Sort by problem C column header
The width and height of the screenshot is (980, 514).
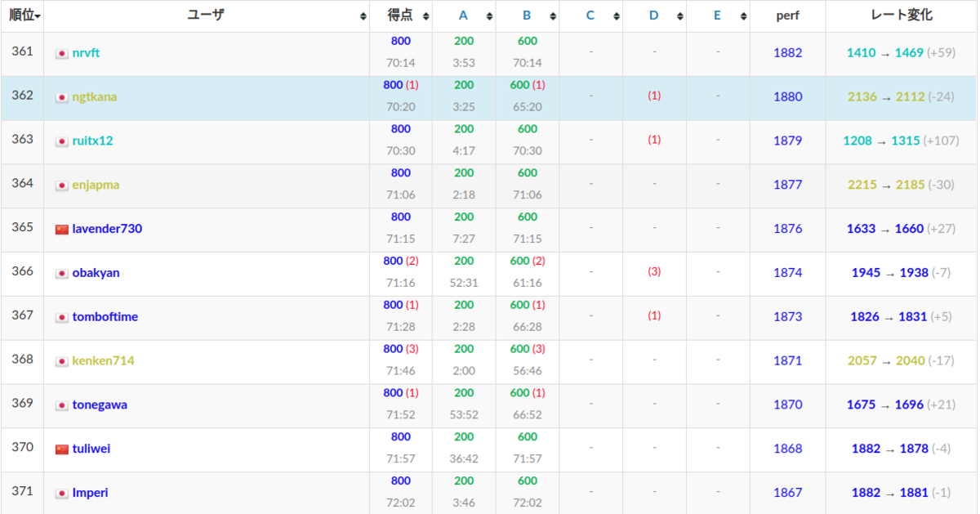[590, 16]
